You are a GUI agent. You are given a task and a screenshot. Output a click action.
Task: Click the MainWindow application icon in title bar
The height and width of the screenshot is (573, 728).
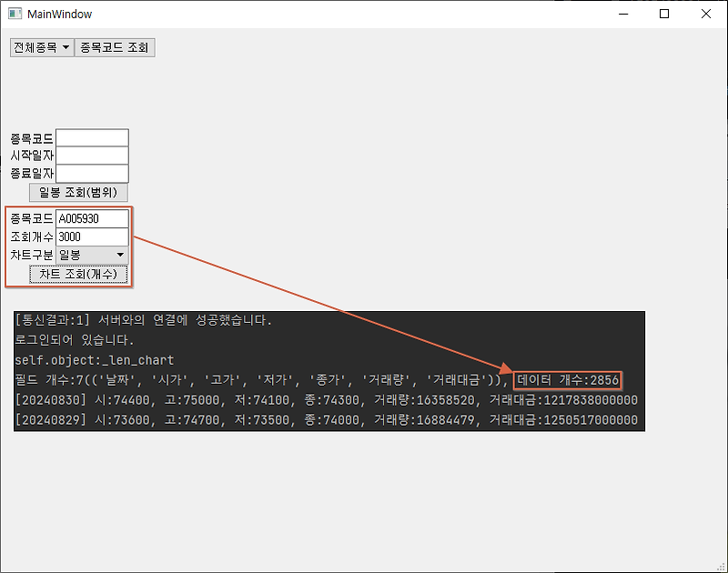16,14
